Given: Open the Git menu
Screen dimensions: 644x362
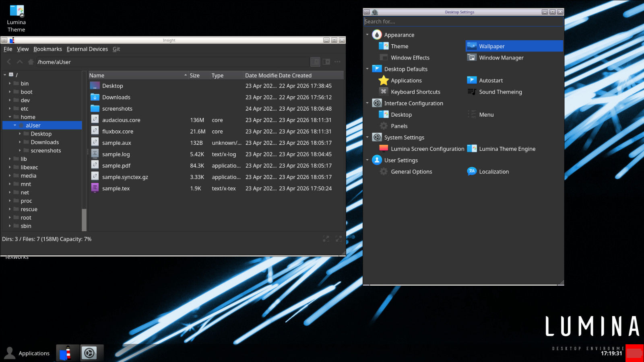Looking at the screenshot, I should 116,49.
